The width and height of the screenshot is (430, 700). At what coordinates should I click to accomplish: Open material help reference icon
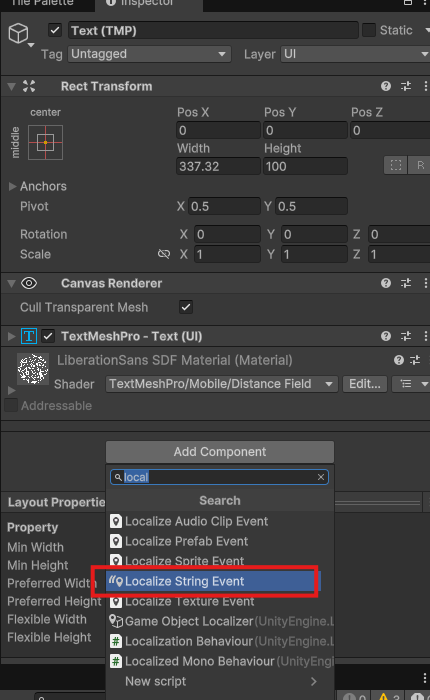click(x=399, y=360)
